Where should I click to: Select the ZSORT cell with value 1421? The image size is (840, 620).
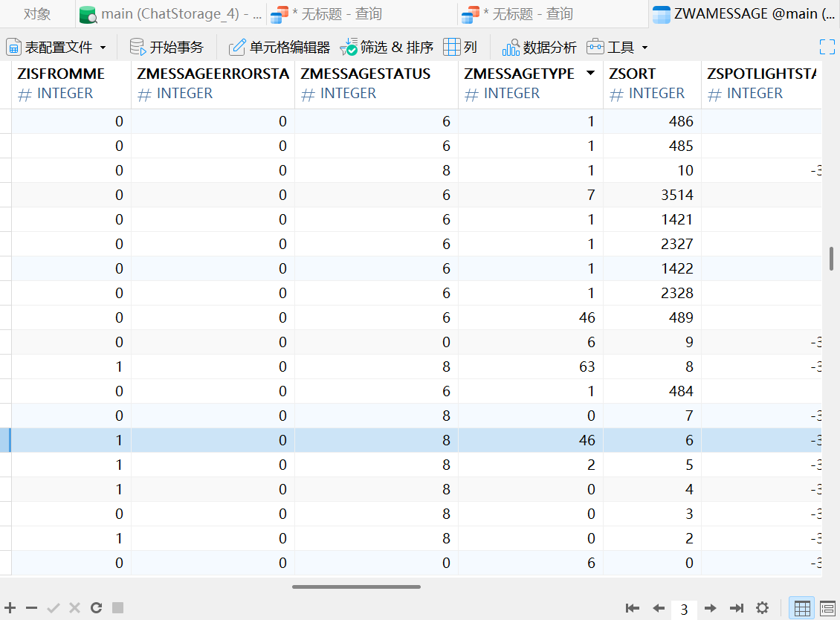(x=652, y=220)
